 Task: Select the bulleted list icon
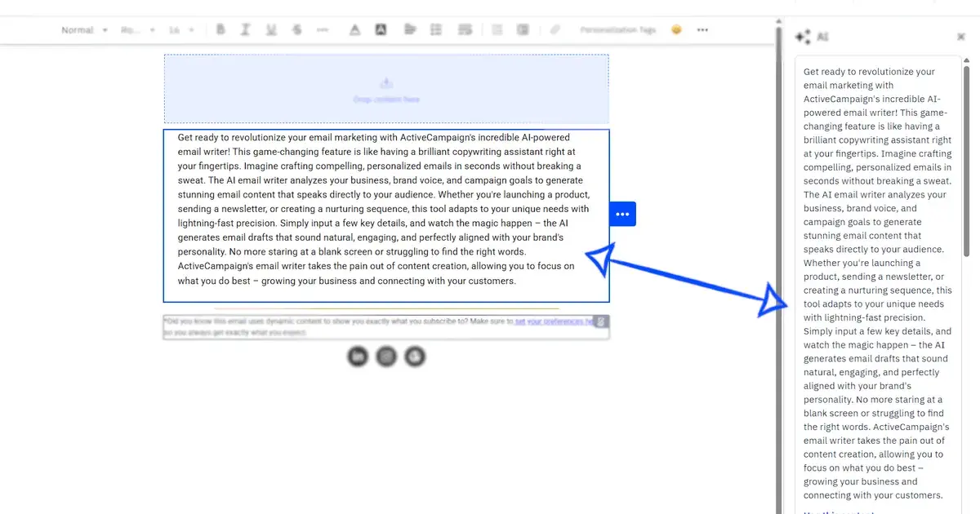[x=436, y=29]
